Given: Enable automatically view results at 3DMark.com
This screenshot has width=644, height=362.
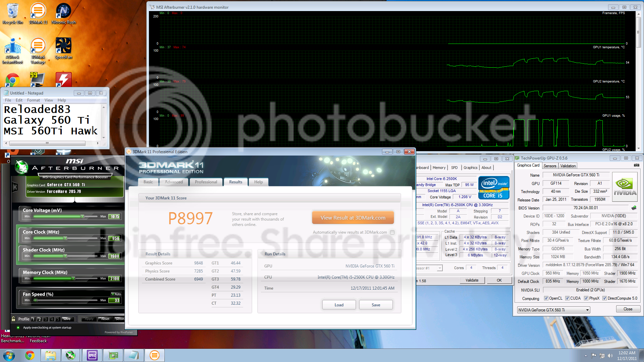Looking at the screenshot, I should click(392, 232).
